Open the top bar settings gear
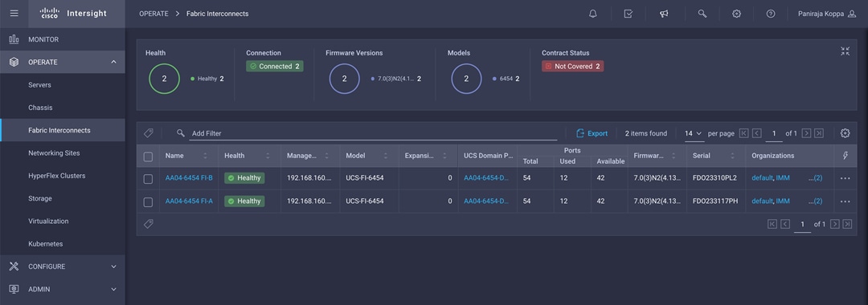This screenshot has width=868, height=305. (x=736, y=14)
